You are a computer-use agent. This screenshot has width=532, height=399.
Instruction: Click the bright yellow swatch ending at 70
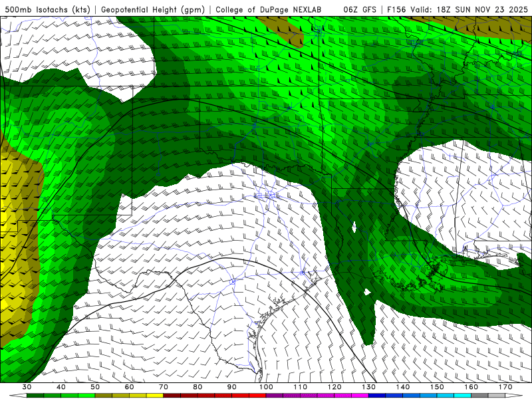pos(155,396)
